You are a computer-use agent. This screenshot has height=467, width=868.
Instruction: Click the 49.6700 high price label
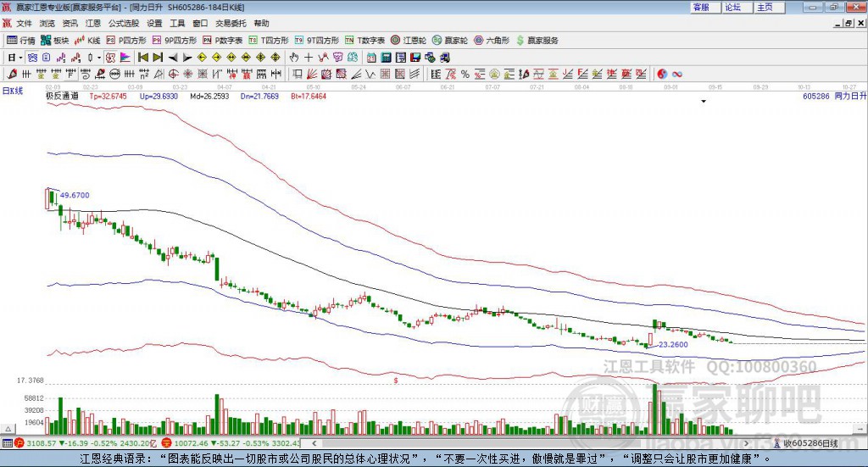click(x=75, y=195)
